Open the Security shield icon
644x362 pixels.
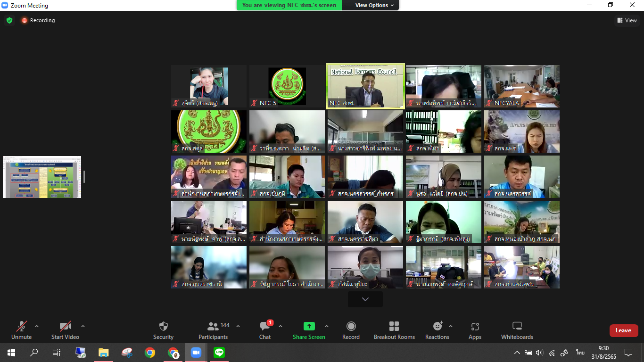[x=163, y=327]
